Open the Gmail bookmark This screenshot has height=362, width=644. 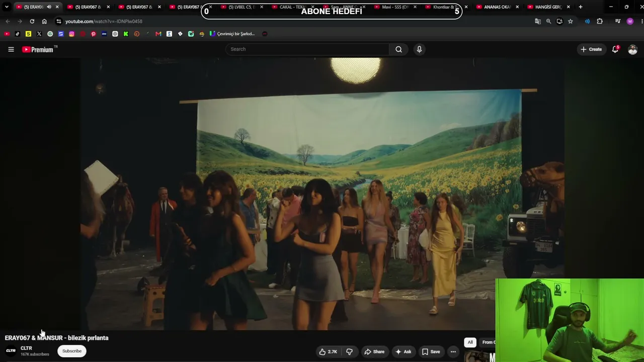(158, 34)
